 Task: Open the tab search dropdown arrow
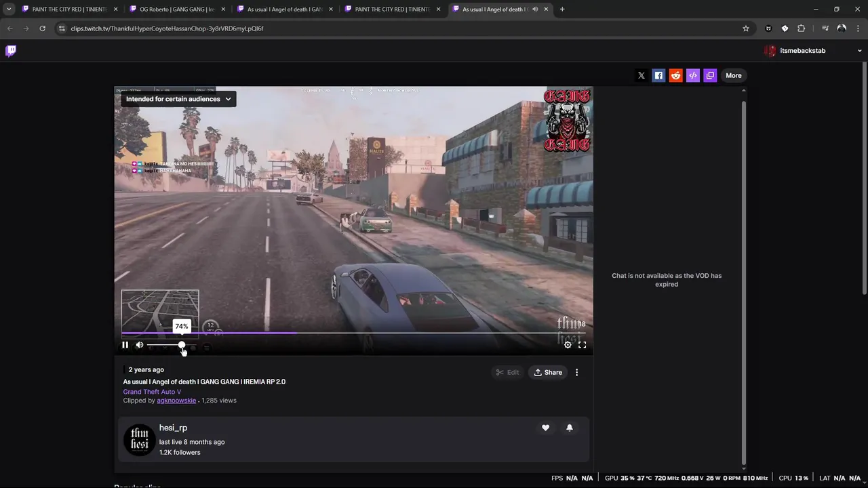click(9, 9)
